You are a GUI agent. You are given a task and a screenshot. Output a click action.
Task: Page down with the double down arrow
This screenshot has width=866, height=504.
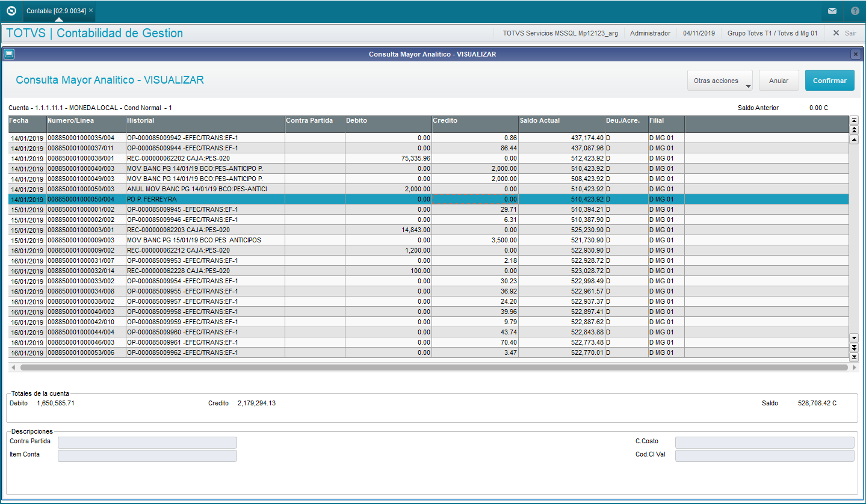(x=853, y=348)
